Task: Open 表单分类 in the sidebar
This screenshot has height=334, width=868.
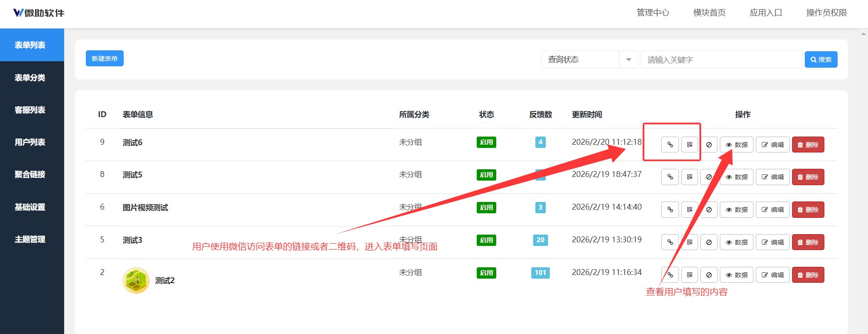Action: 30,78
